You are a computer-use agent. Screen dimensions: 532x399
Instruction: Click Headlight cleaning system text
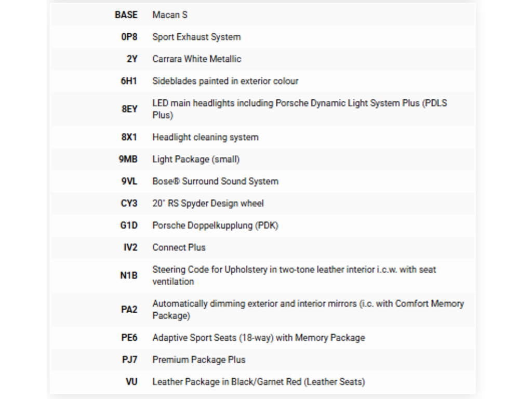(x=205, y=137)
